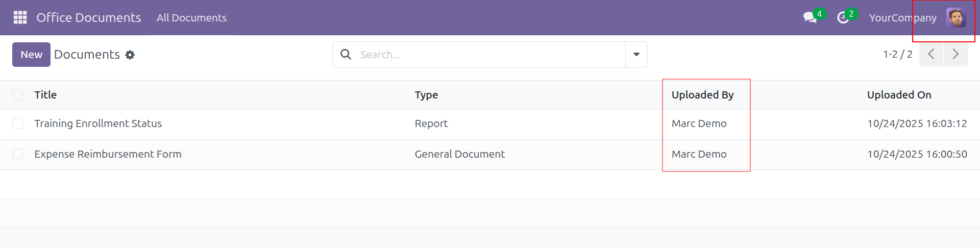Check the Training Enrollment Status row checkbox

point(18,123)
